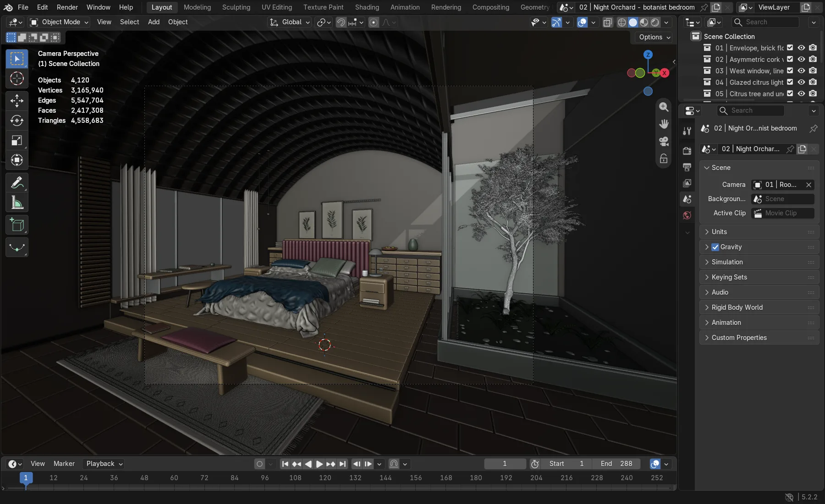Viewport: 825px width, 504px height.
Task: Uncheck the Gravity checkbox
Action: [715, 247]
